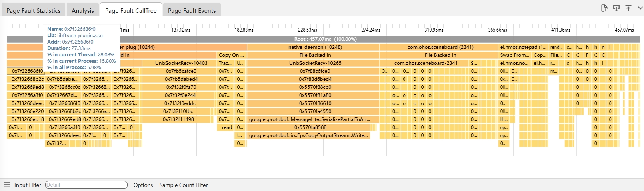The image size is (644, 191).
Task: Click the arrow-to-top icon in the toolbar
Action: pyautogui.click(x=628, y=8)
